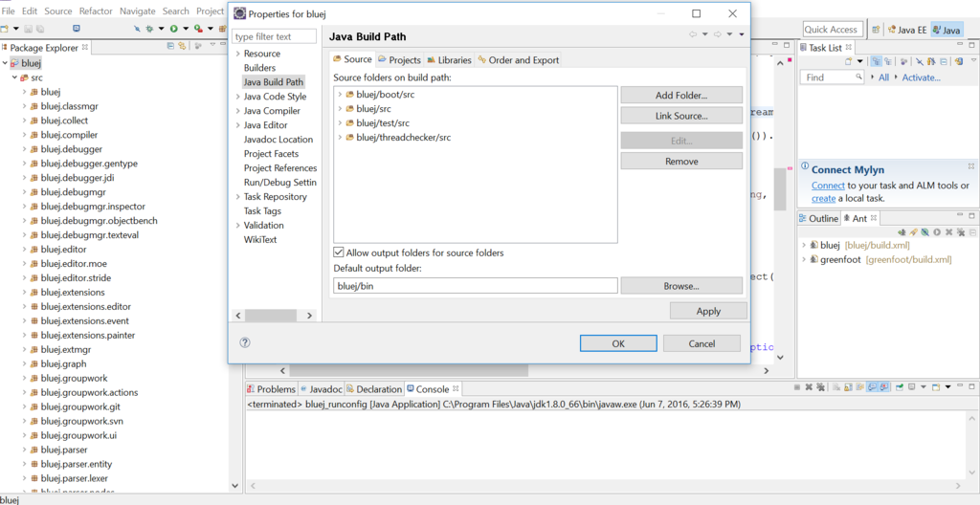Select the Outline tab
Image resolution: width=980 pixels, height=505 pixels.
(818, 218)
